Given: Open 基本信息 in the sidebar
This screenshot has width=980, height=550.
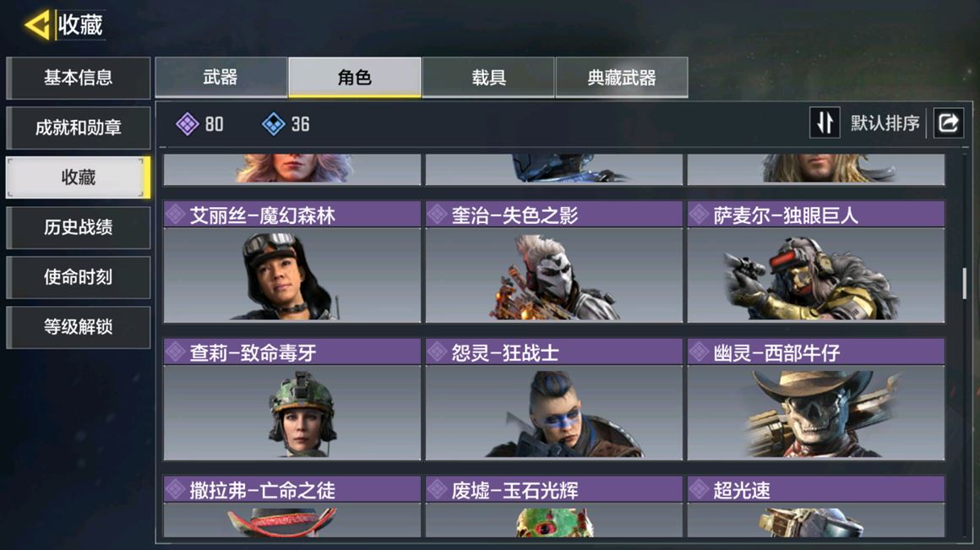Looking at the screenshot, I should (x=78, y=78).
